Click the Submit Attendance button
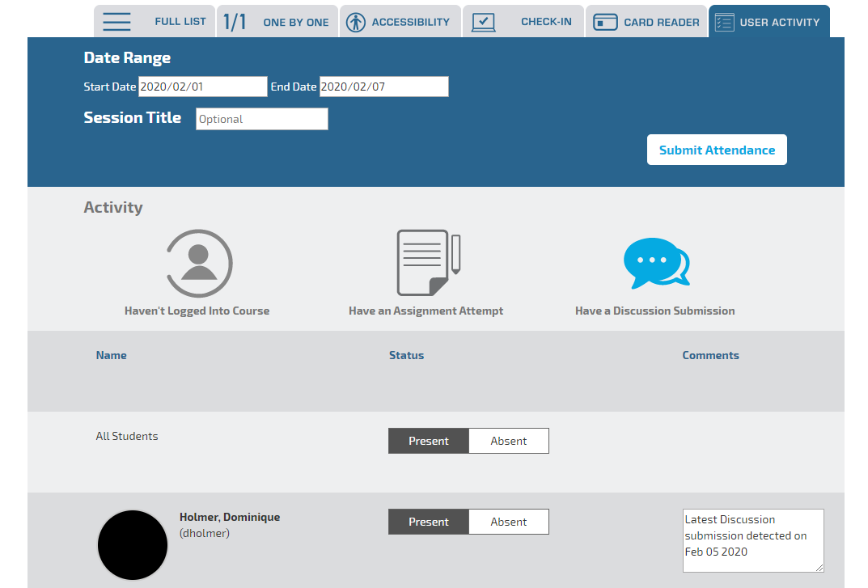 click(717, 150)
